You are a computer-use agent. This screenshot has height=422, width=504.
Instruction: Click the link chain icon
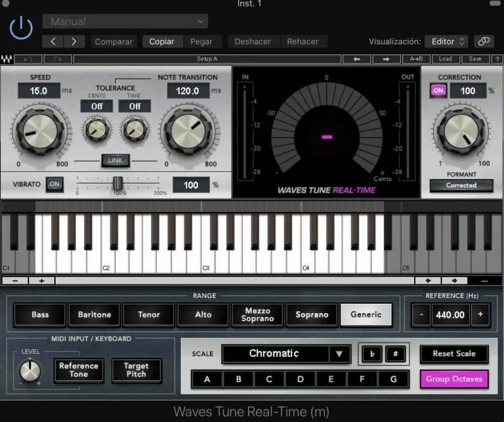[x=484, y=41]
